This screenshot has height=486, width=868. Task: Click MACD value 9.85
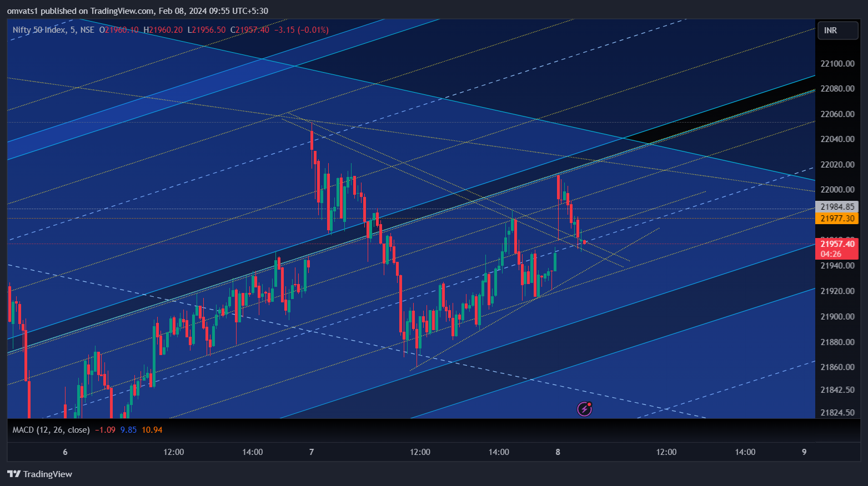pyautogui.click(x=128, y=430)
